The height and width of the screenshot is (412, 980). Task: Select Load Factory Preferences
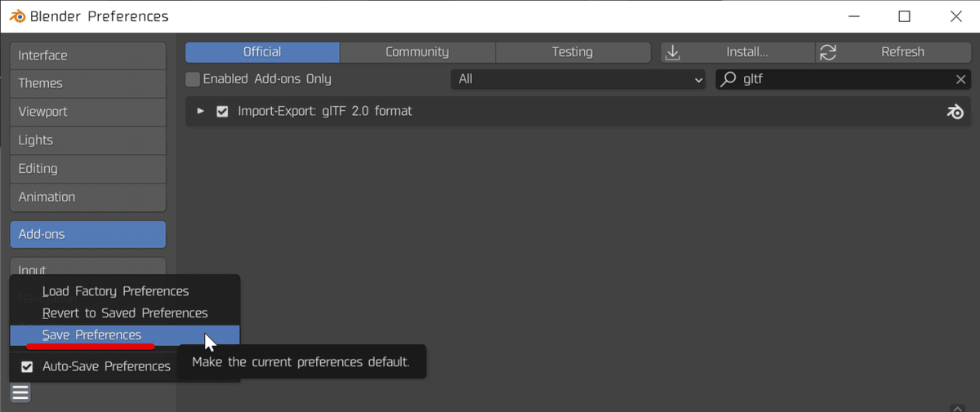pyautogui.click(x=125, y=291)
